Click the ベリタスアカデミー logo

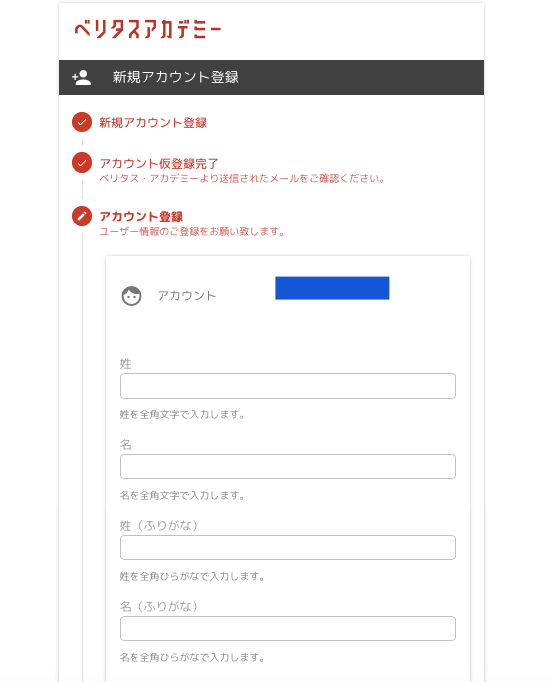coord(148,30)
